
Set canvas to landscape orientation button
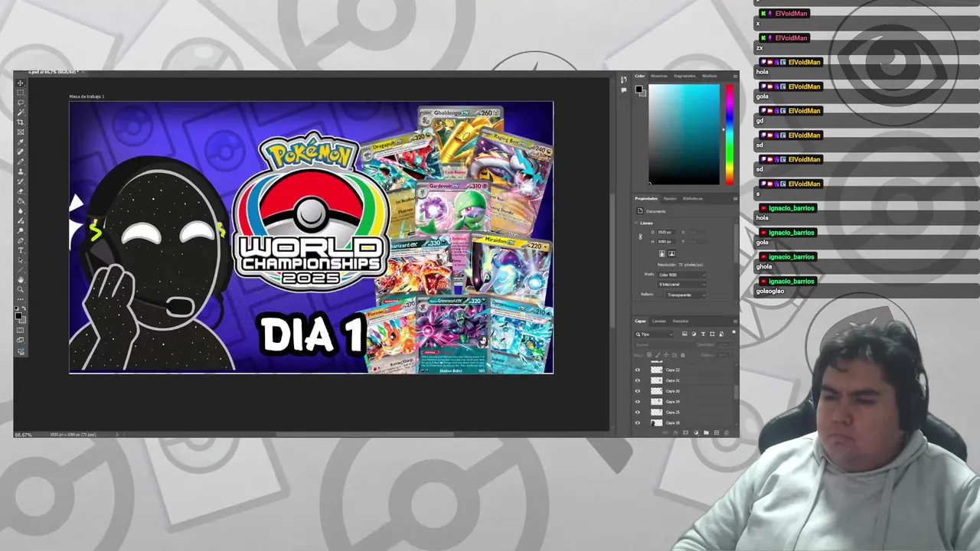pyautogui.click(x=671, y=253)
